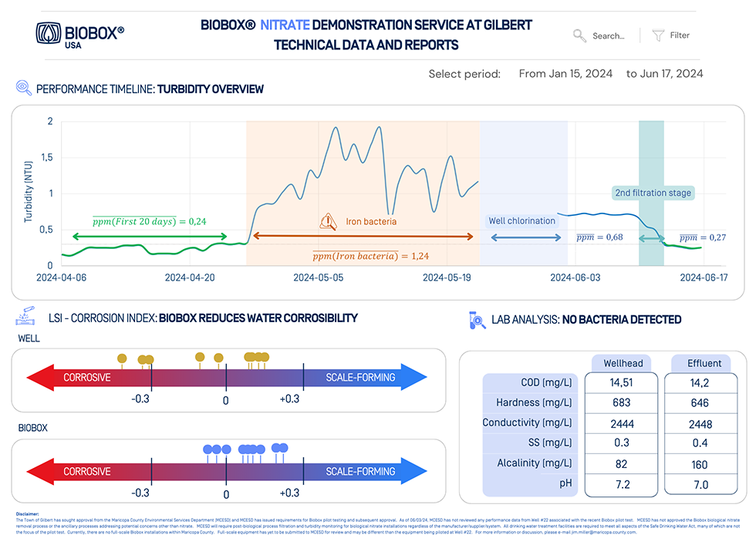Click the BIOBOX USA logo
The image size is (756, 555).
(80, 35)
